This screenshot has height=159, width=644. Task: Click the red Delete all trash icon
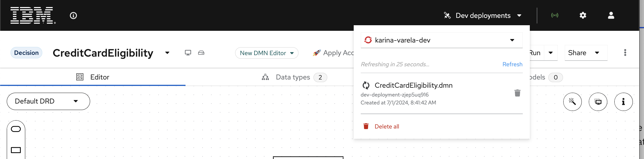[x=366, y=126]
